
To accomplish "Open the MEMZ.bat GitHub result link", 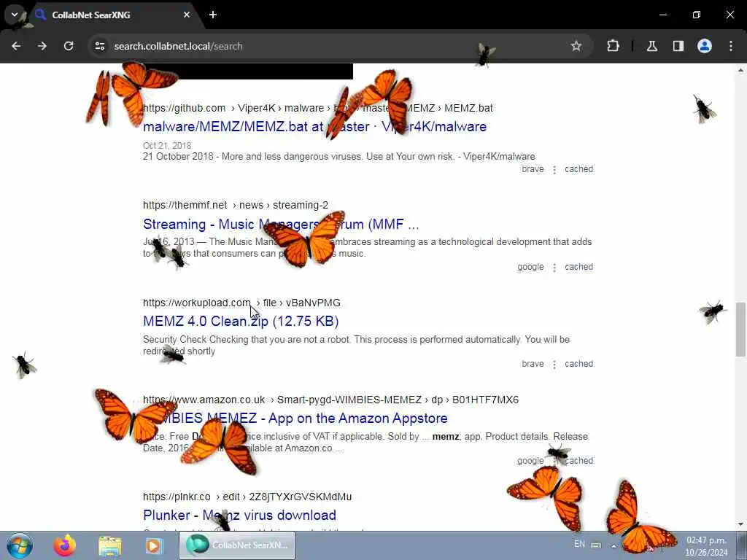I will coord(314,127).
